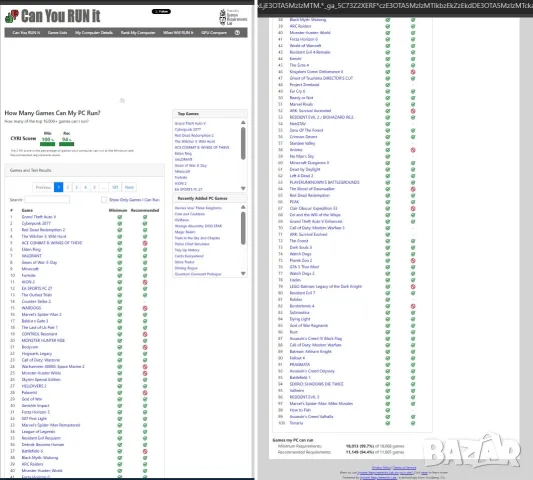Click up arrow of Top Games list
The image size is (533, 480).
(x=243, y=122)
